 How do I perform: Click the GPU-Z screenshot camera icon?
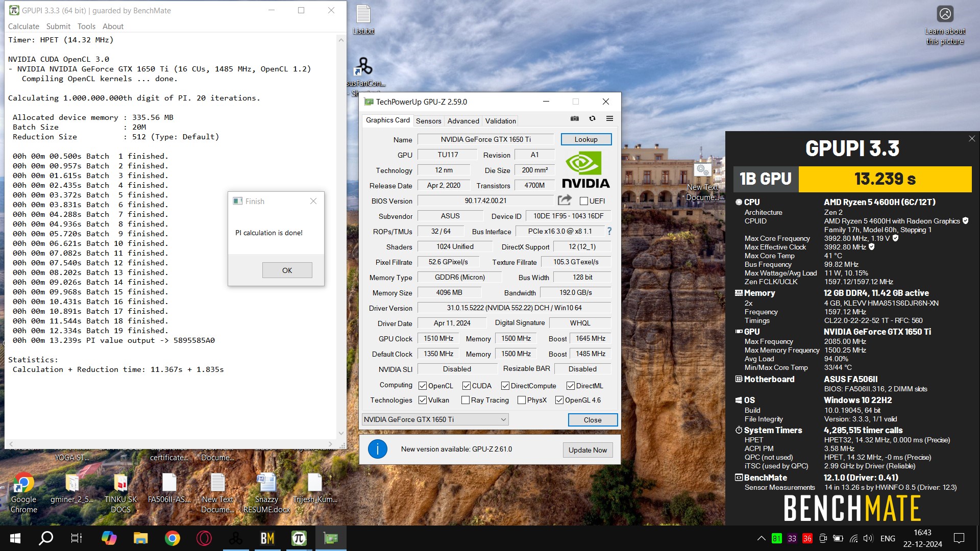coord(575,118)
